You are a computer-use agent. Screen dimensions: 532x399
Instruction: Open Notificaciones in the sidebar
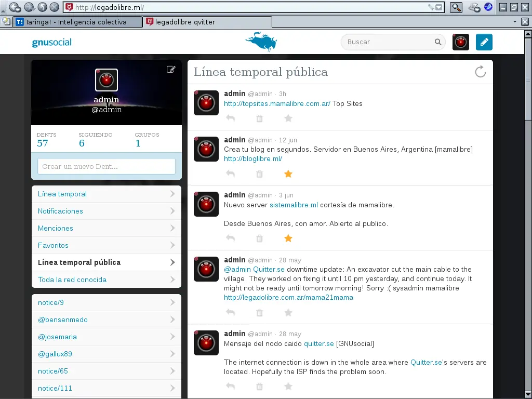[x=107, y=211]
